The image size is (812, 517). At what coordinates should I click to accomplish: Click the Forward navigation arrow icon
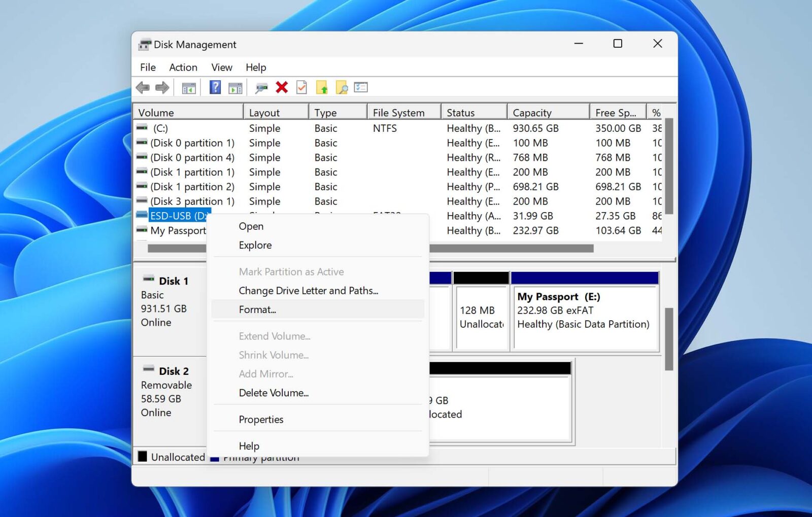(162, 87)
